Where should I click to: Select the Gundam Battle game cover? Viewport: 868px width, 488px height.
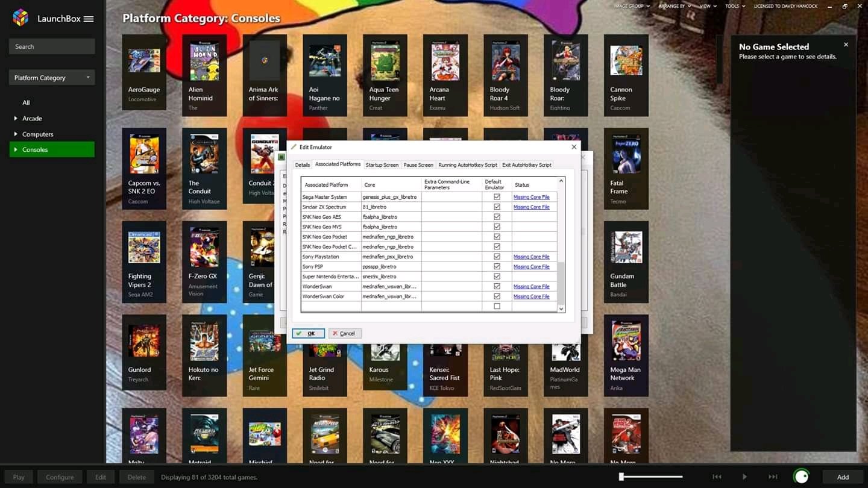click(x=626, y=248)
